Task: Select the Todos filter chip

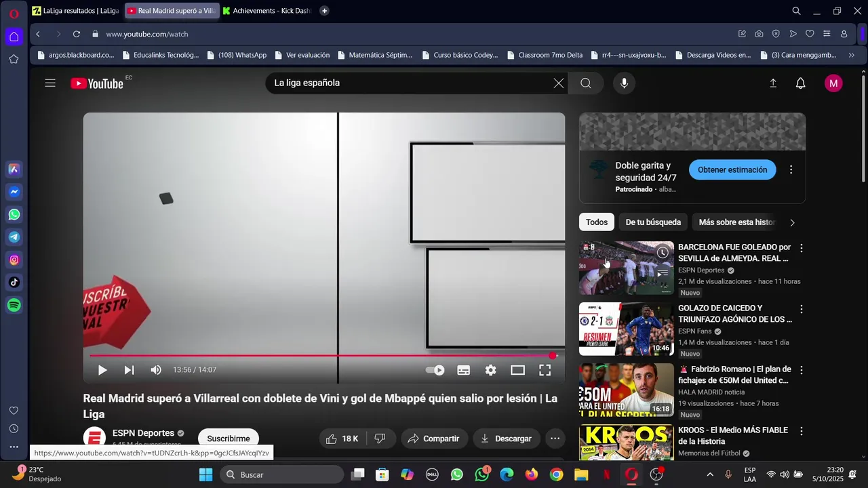Action: pos(597,222)
